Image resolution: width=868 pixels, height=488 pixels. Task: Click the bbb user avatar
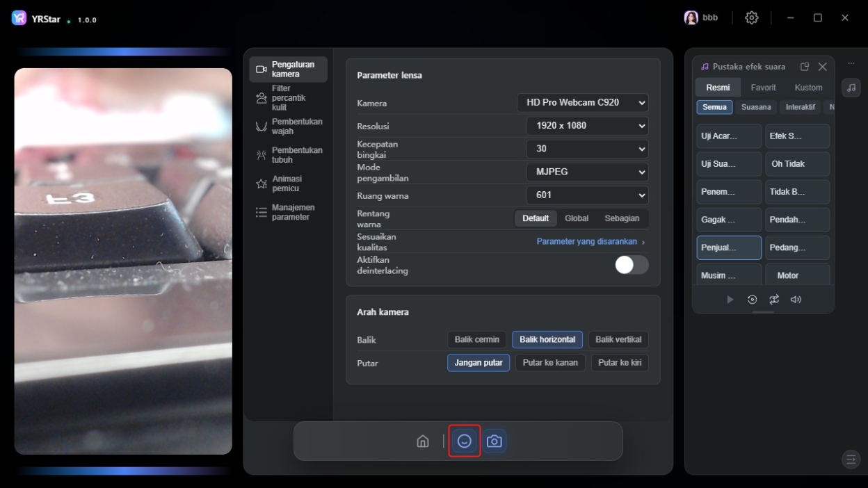tap(691, 18)
